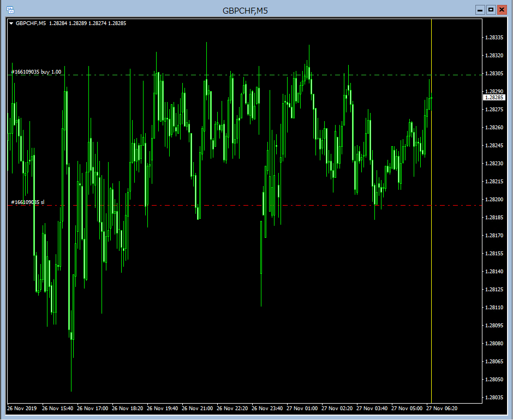Viewport: 513px width, 420px height.
Task: Click price scale value 1.28260
Action: [x=494, y=128]
